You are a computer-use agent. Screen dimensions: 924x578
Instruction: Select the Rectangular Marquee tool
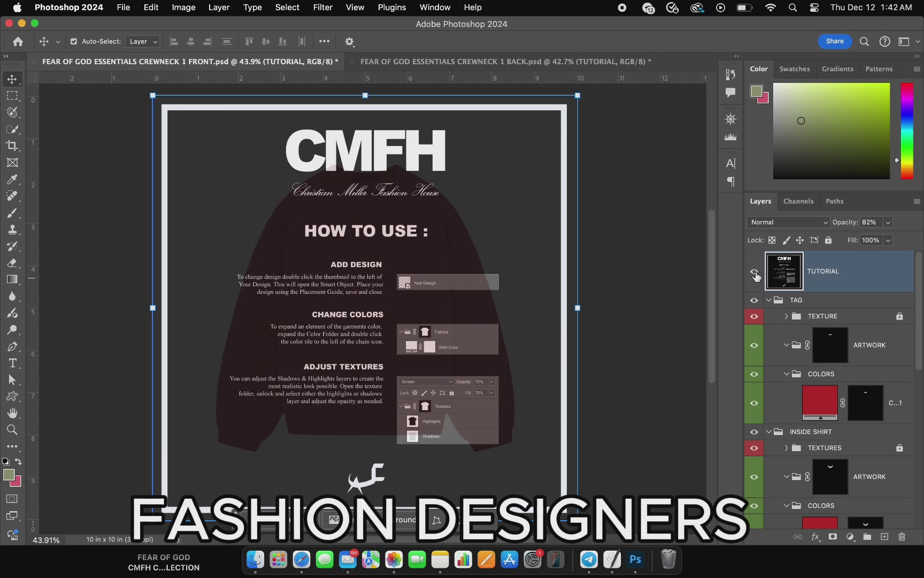(x=12, y=96)
